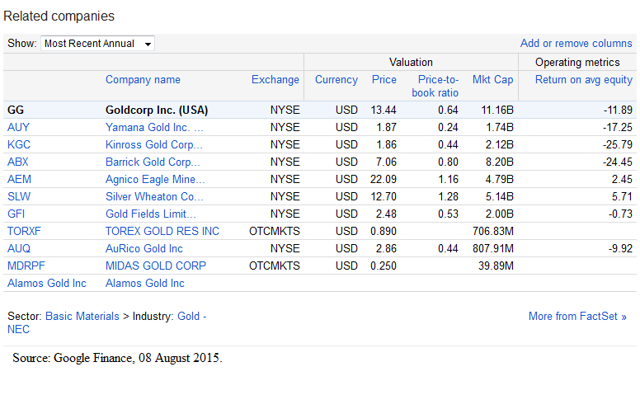Open the MDRPF ticker link
Screen dimensions: 640x395
point(26,266)
